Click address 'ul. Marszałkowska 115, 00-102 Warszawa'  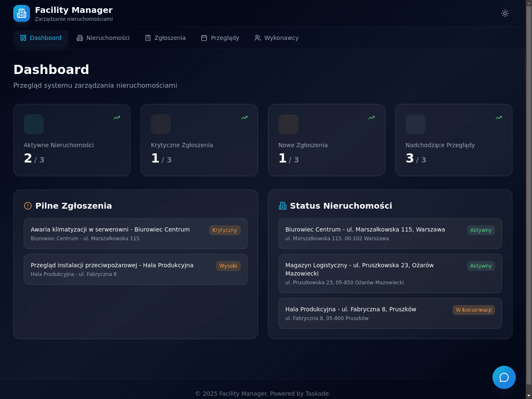[337, 239]
